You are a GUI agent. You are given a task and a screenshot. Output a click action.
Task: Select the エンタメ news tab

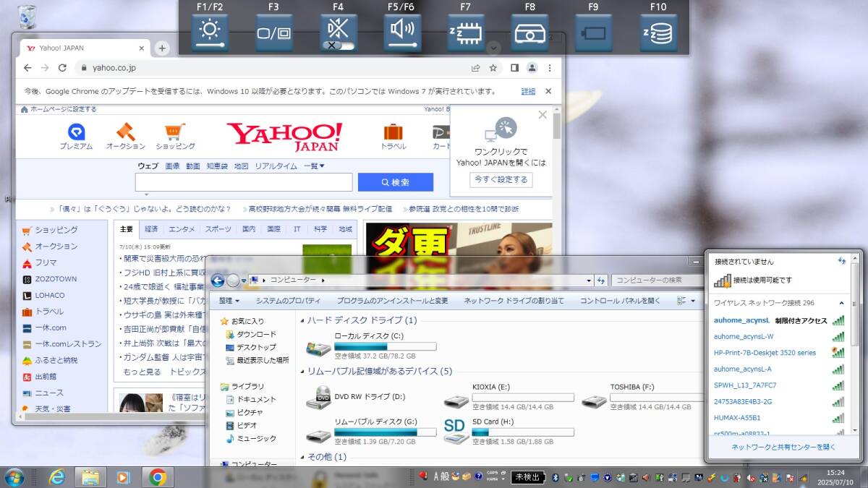pos(182,229)
